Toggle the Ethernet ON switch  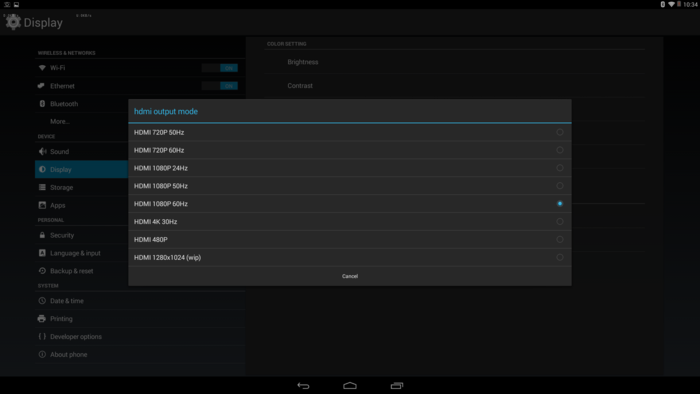(x=220, y=86)
